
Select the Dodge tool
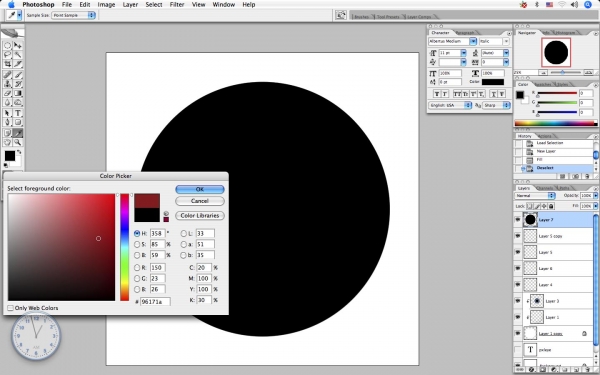tap(18, 102)
